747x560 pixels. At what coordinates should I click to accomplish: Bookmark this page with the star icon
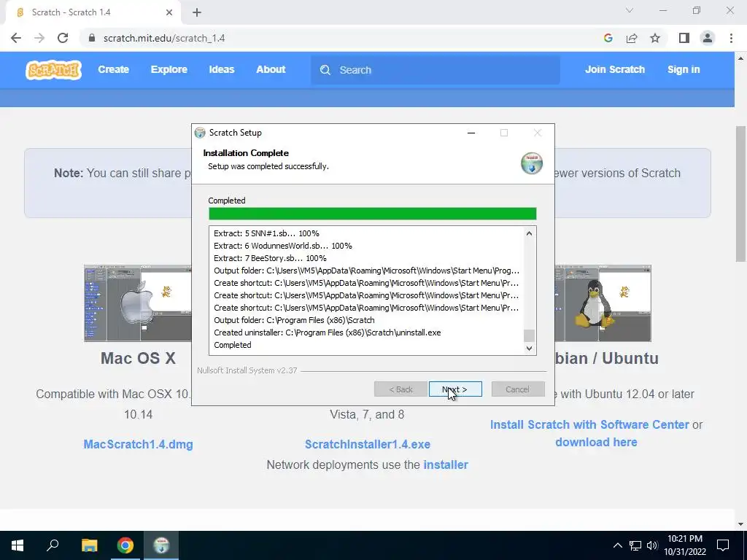pyautogui.click(x=655, y=38)
